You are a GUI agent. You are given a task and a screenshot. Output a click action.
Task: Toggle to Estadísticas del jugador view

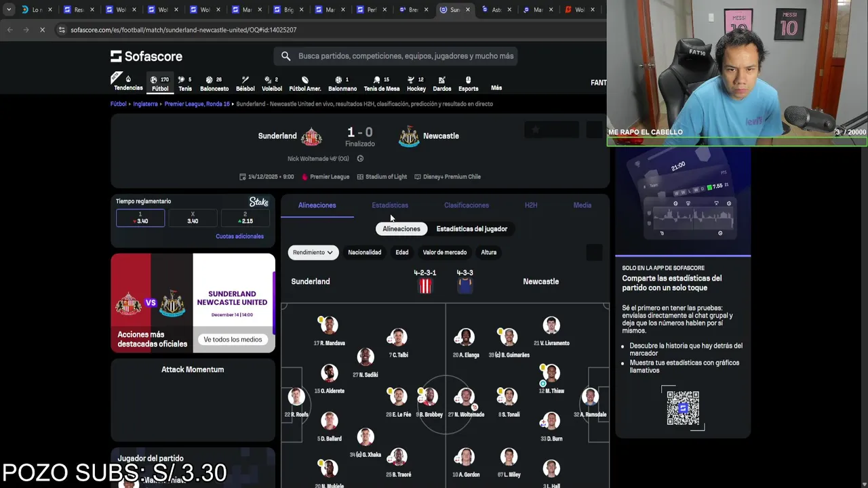472,229
